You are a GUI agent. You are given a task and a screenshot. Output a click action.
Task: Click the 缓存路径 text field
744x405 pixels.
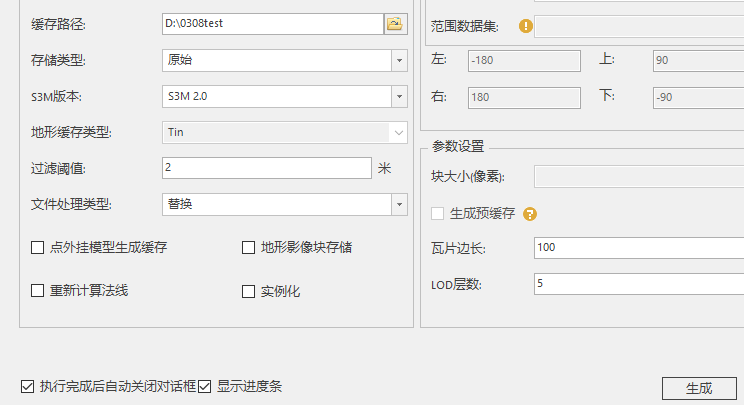point(273,24)
